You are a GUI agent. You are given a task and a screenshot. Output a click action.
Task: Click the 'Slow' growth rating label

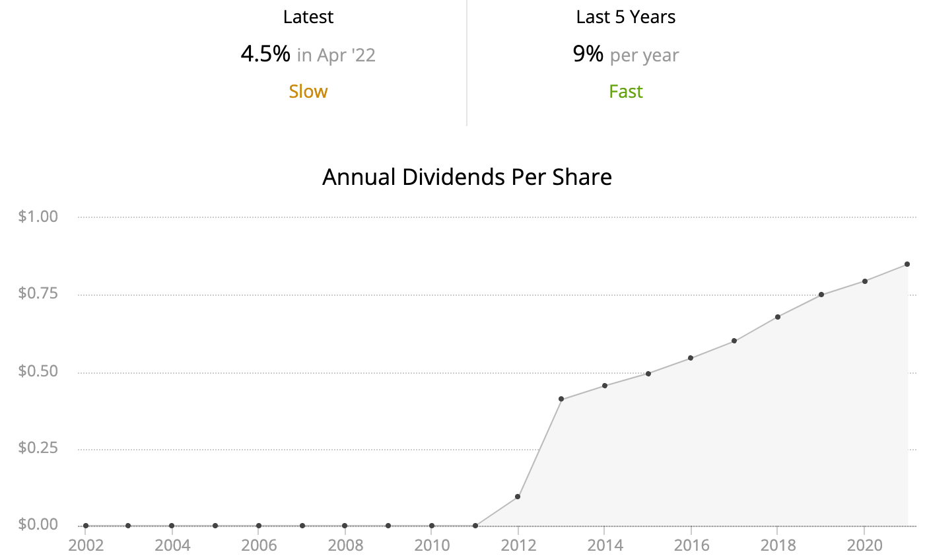[308, 91]
